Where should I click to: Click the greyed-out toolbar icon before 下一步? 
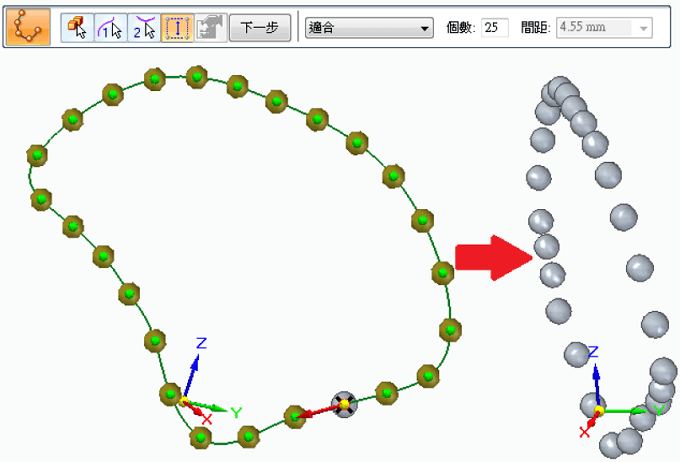209,28
